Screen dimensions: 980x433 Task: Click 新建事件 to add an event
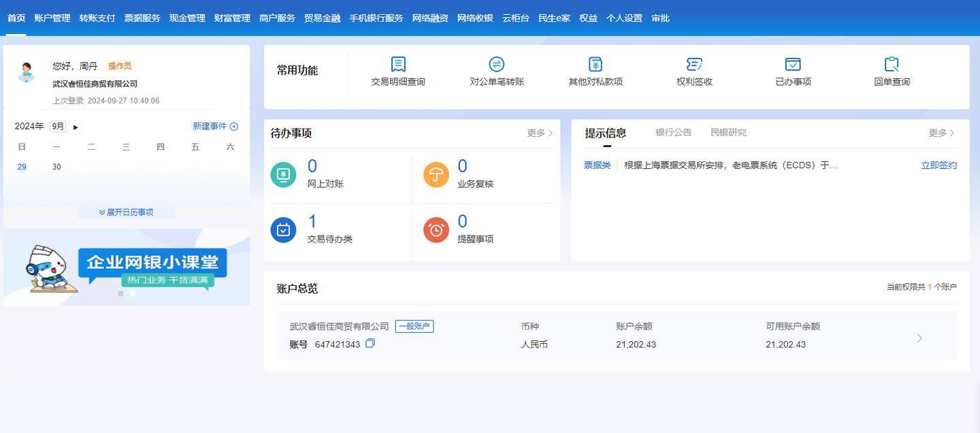coord(215,127)
